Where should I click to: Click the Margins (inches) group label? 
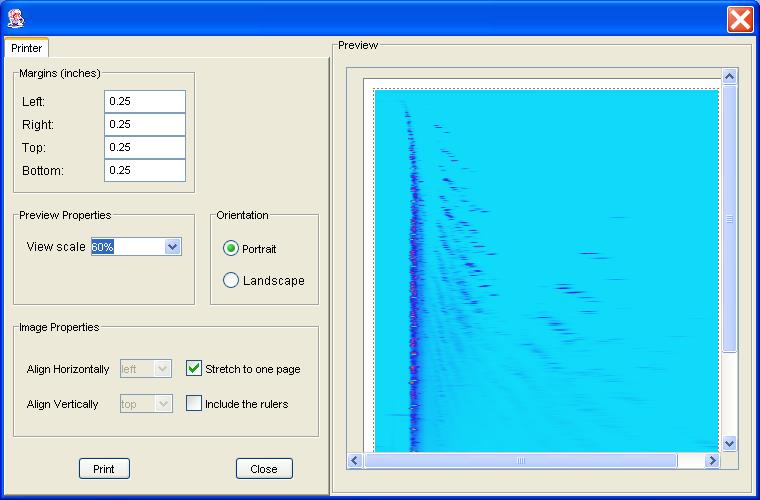click(60, 73)
